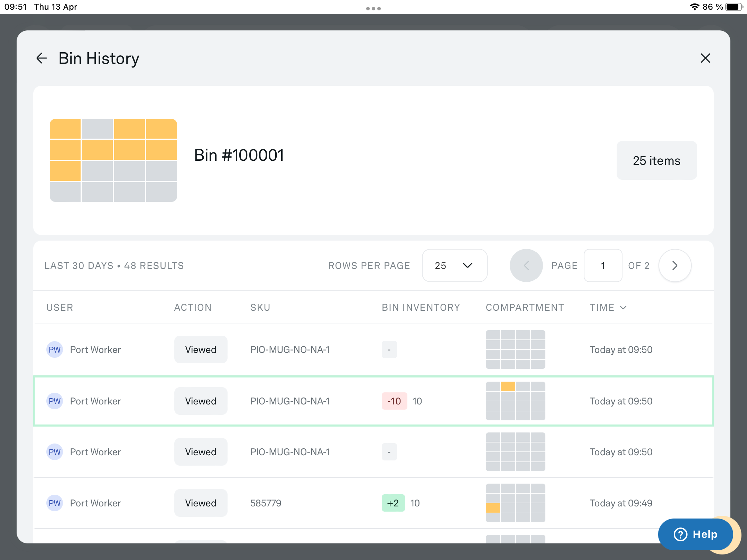The image size is (747, 560).
Task: Go back using the arrow beside Bin History
Action: (41, 58)
